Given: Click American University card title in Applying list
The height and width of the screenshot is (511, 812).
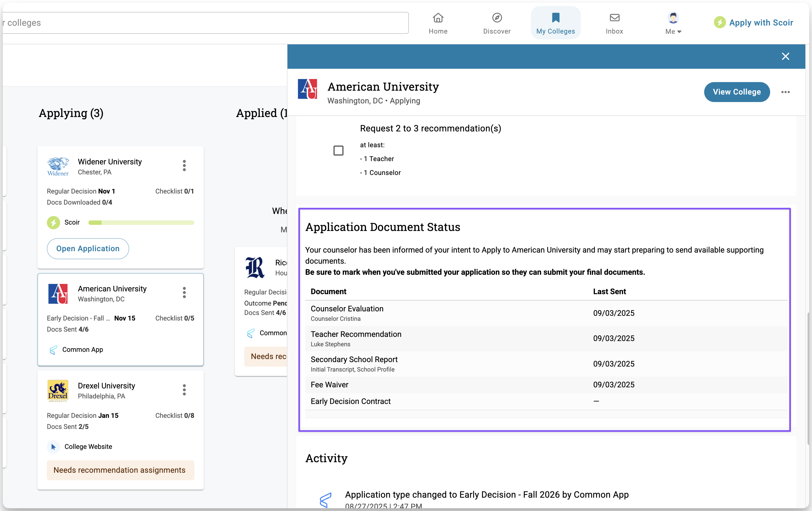Looking at the screenshot, I should click(112, 289).
